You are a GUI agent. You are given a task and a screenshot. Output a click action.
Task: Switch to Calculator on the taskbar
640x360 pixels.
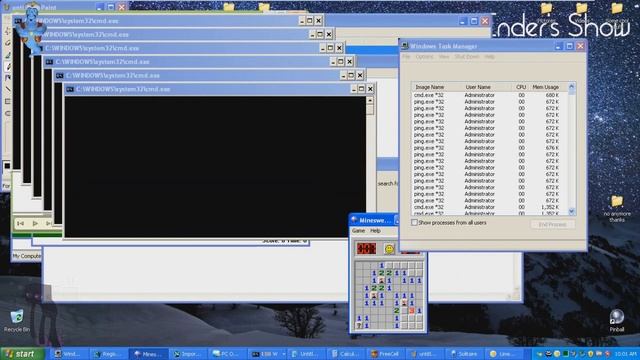tap(345, 354)
